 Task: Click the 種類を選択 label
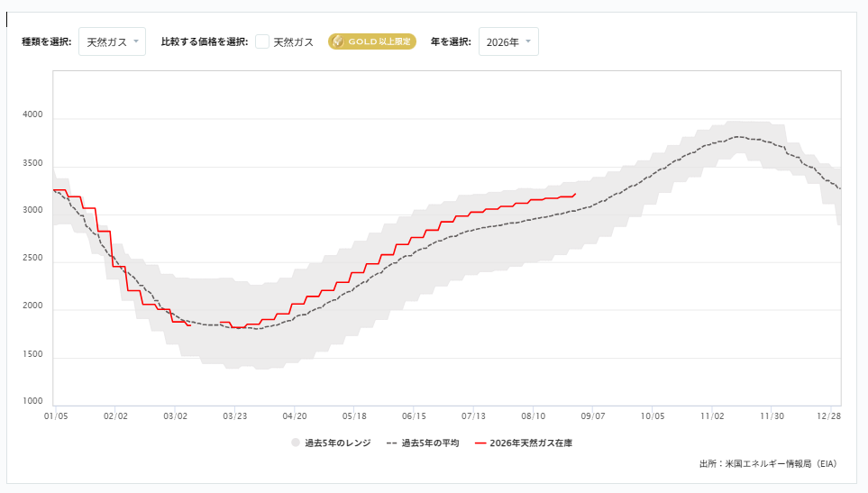(47, 41)
